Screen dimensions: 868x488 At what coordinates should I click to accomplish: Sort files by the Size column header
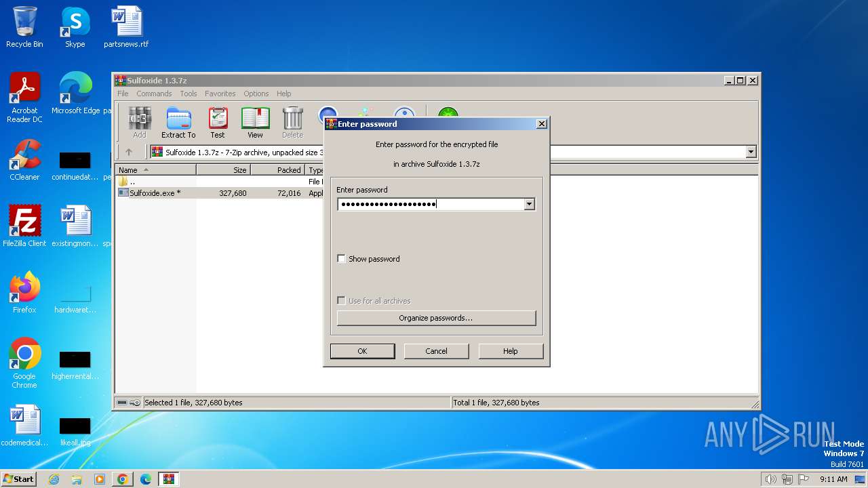tap(224, 170)
